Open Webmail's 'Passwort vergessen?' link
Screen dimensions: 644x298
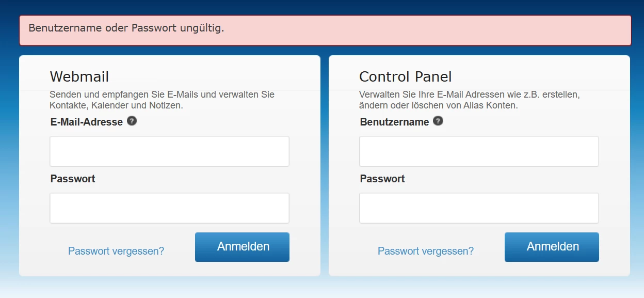(x=116, y=251)
